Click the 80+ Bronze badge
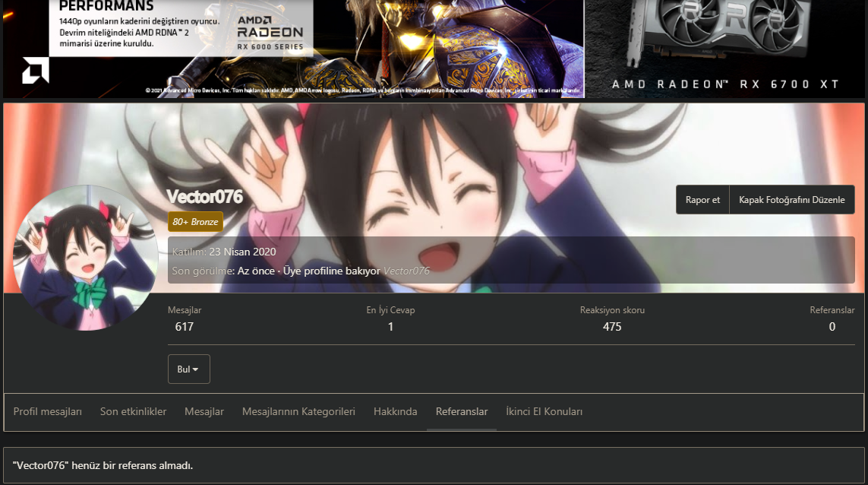The width and height of the screenshot is (868, 485). click(195, 222)
